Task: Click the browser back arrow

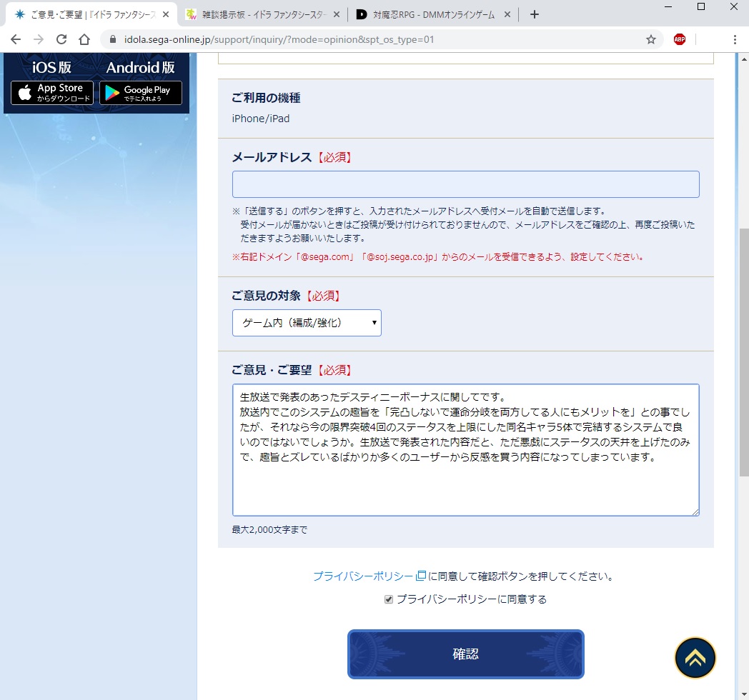Action: point(16,39)
